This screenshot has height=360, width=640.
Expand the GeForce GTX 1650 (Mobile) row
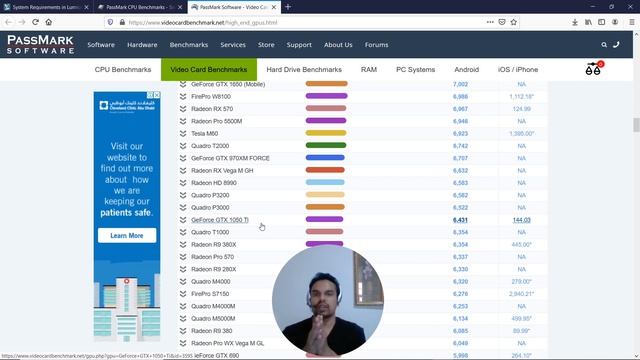(x=183, y=84)
